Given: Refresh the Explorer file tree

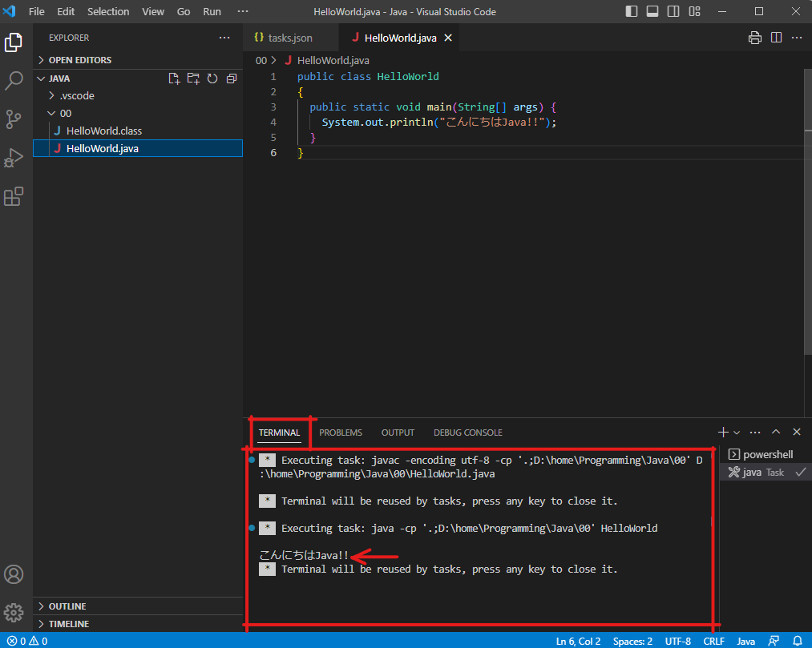Looking at the screenshot, I should (x=212, y=78).
